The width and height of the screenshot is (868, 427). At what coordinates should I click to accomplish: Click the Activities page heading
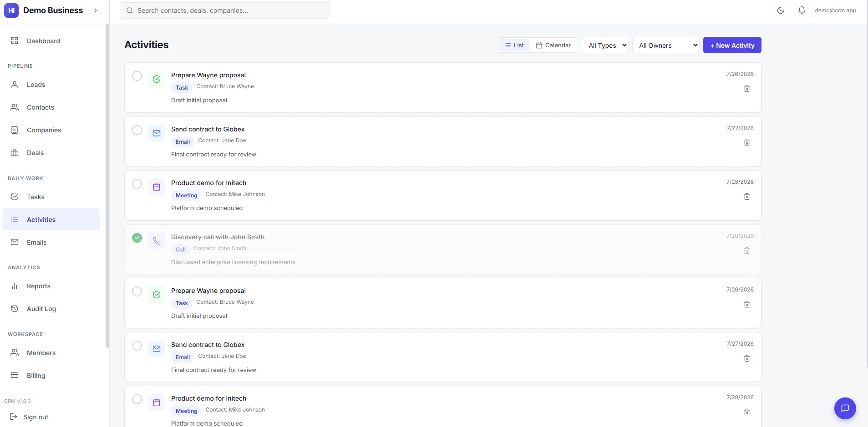[147, 45]
